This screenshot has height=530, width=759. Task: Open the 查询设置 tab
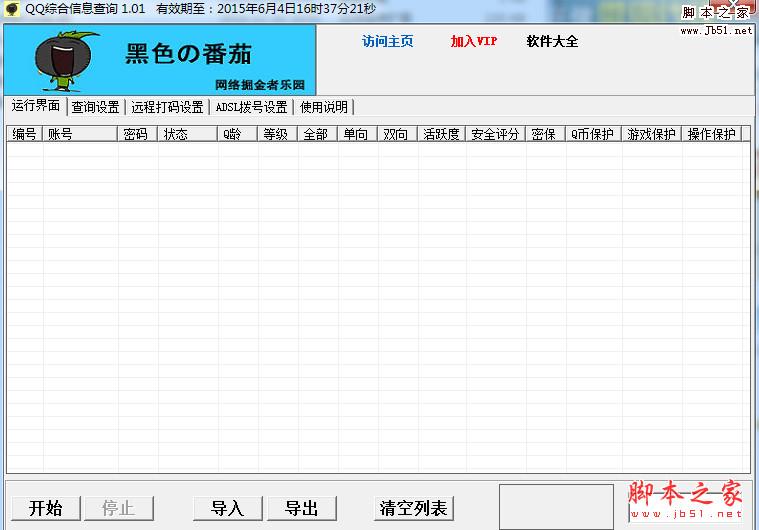click(95, 107)
